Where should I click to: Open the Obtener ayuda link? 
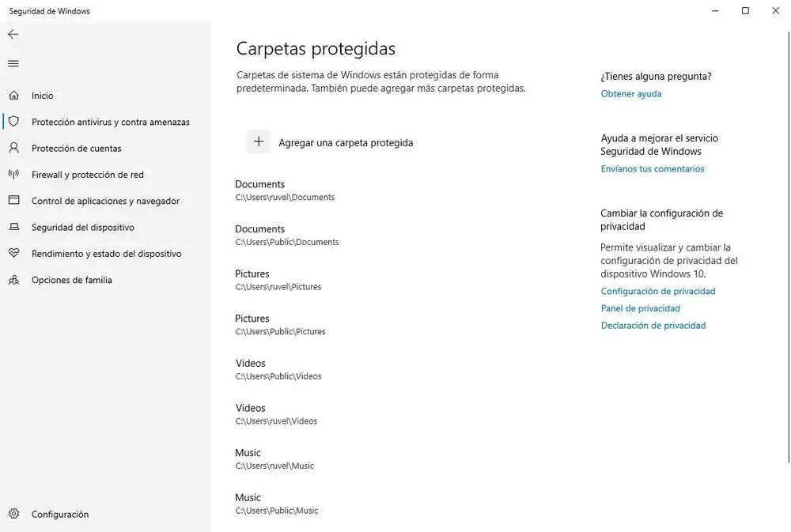630,94
